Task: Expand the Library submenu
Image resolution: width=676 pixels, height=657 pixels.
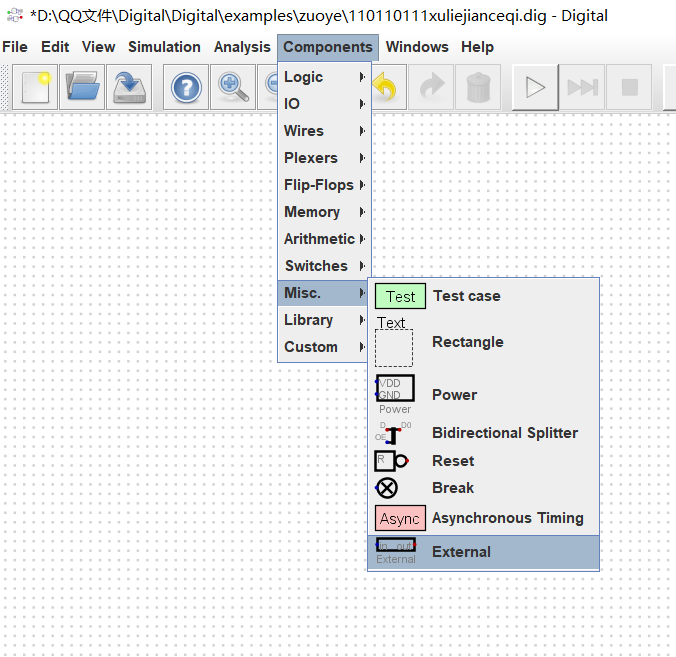Action: (x=324, y=320)
